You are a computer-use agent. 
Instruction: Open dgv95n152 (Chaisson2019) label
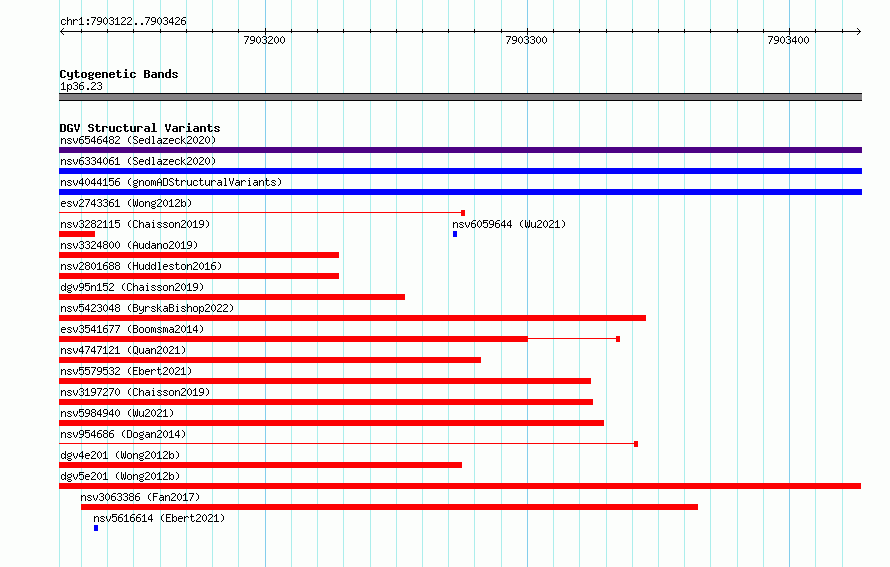132,287
